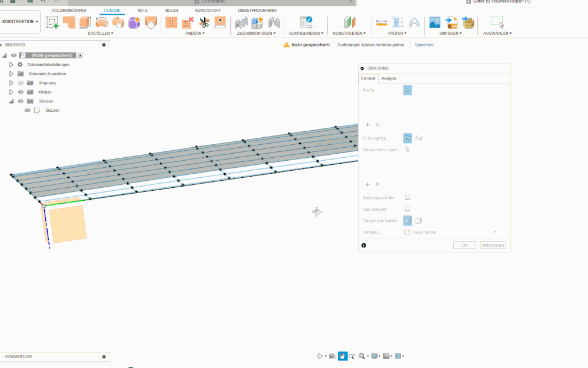Click the New Component icon
588x368 pixels.
click(x=257, y=22)
